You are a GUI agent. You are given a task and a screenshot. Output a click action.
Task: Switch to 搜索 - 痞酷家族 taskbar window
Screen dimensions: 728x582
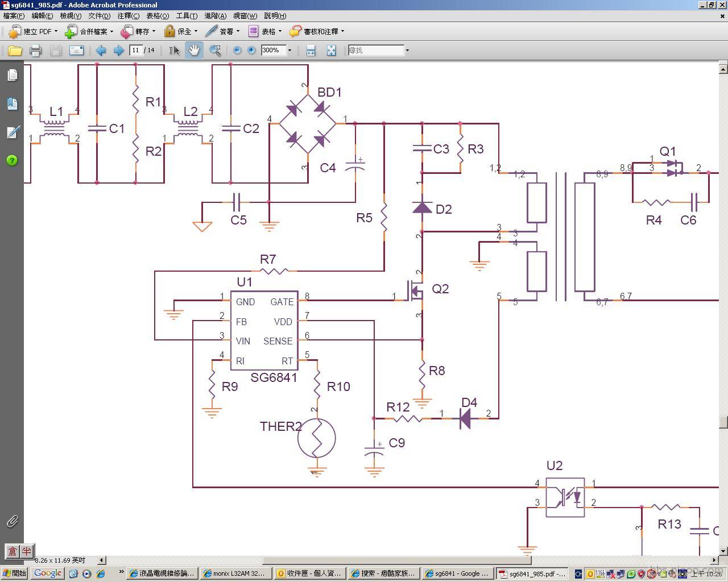[x=383, y=573]
